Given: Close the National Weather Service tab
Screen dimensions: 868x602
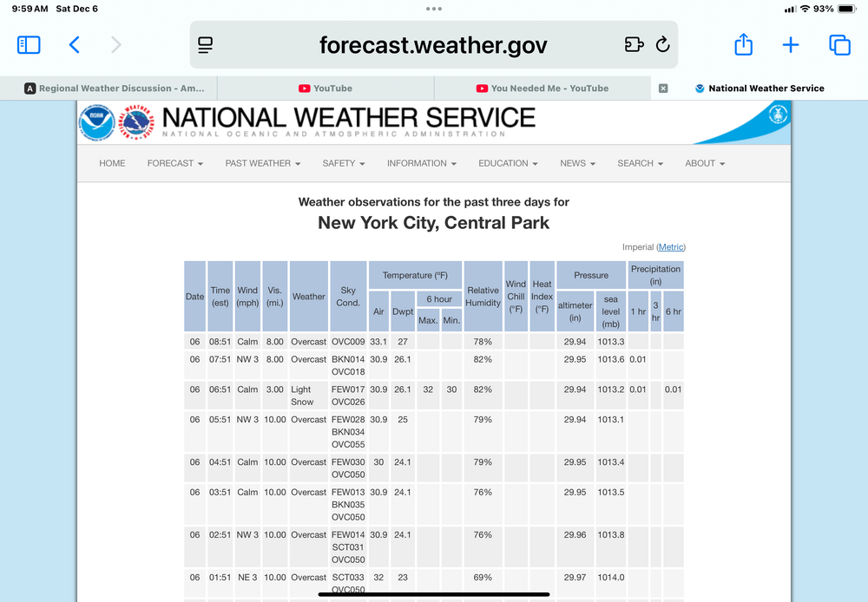Looking at the screenshot, I should click(x=663, y=88).
